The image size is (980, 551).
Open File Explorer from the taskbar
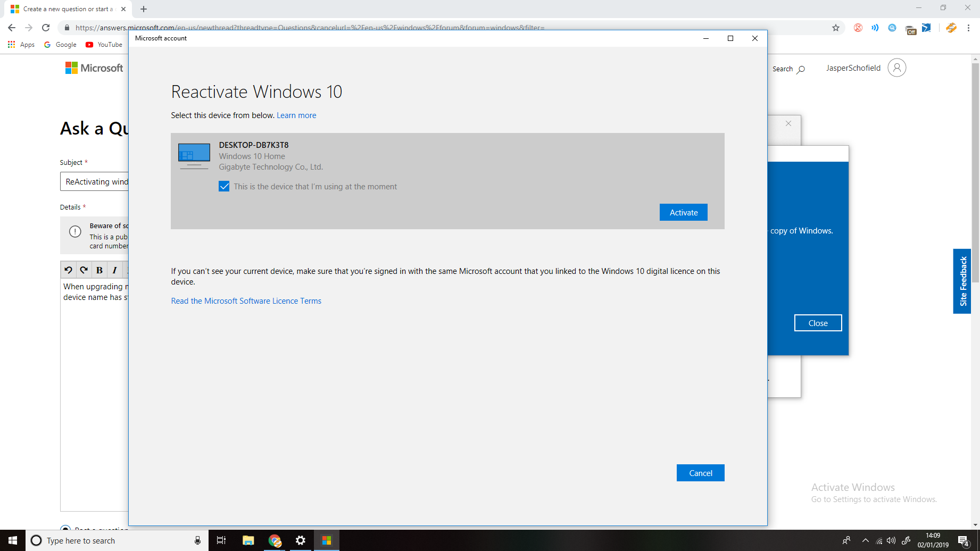[248, 540]
